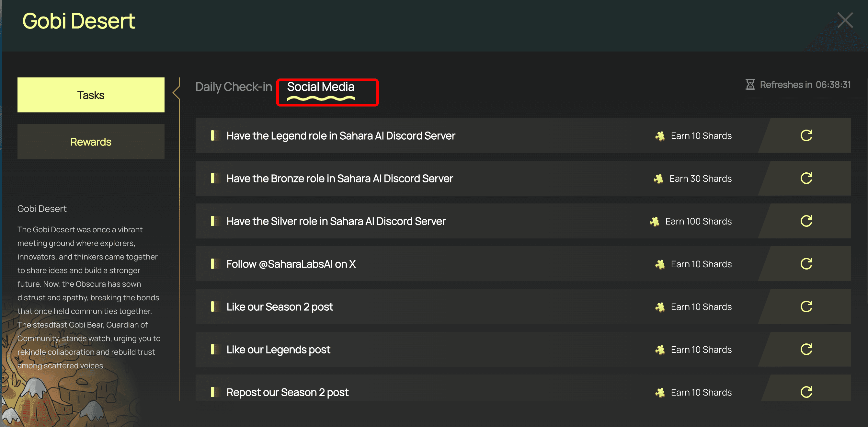This screenshot has height=427, width=868.
Task: Switch to the Daily Check-in tab
Action: (234, 87)
